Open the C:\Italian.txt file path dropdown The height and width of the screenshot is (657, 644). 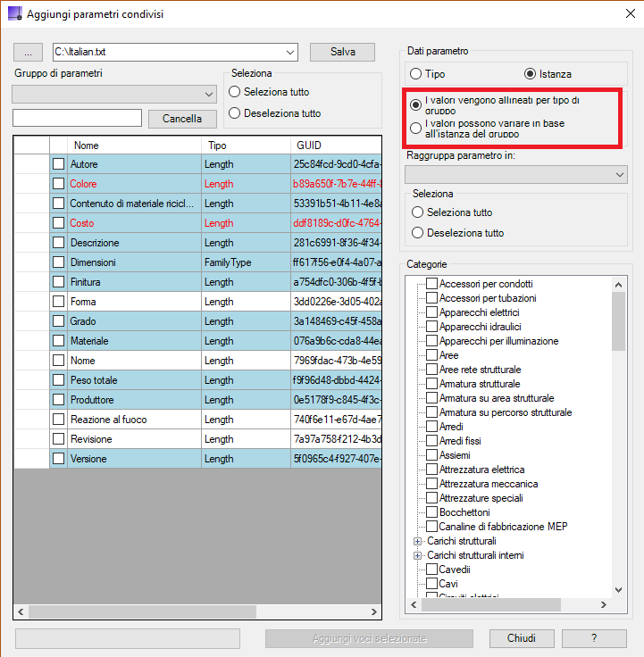tap(289, 53)
